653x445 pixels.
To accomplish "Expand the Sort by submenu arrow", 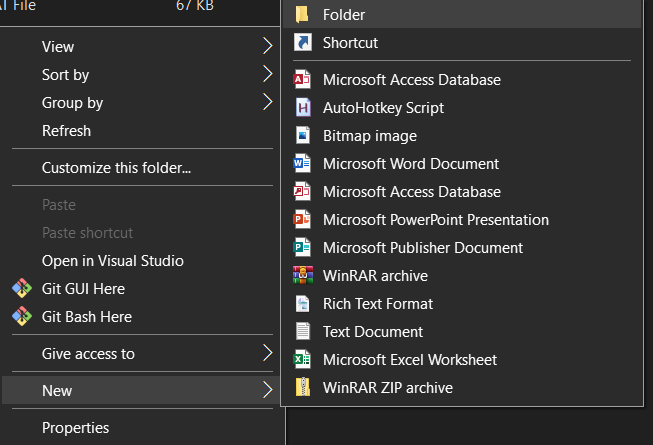I will 267,74.
